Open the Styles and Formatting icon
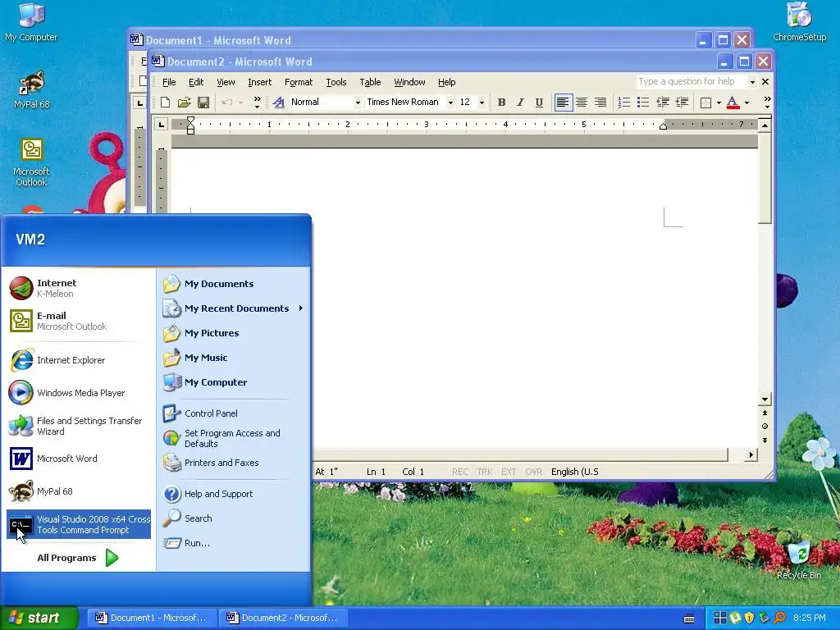Screen dimensions: 840x630 pyautogui.click(x=279, y=103)
